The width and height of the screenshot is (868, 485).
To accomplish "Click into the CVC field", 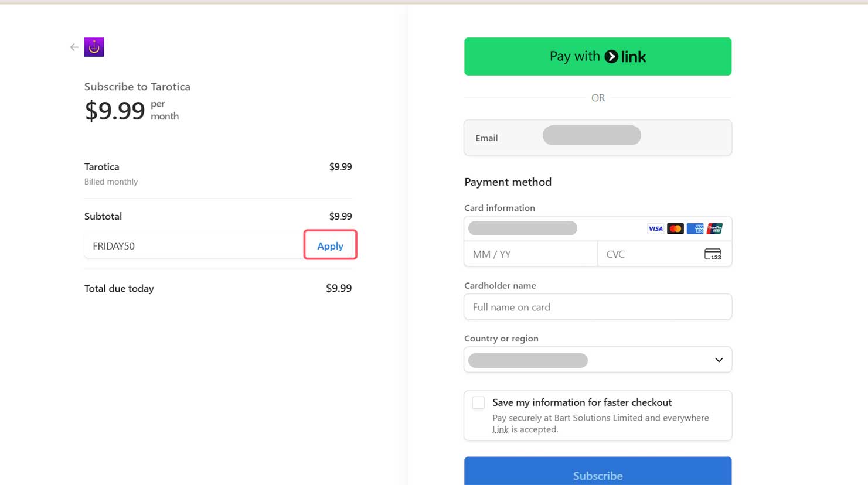I will point(651,254).
